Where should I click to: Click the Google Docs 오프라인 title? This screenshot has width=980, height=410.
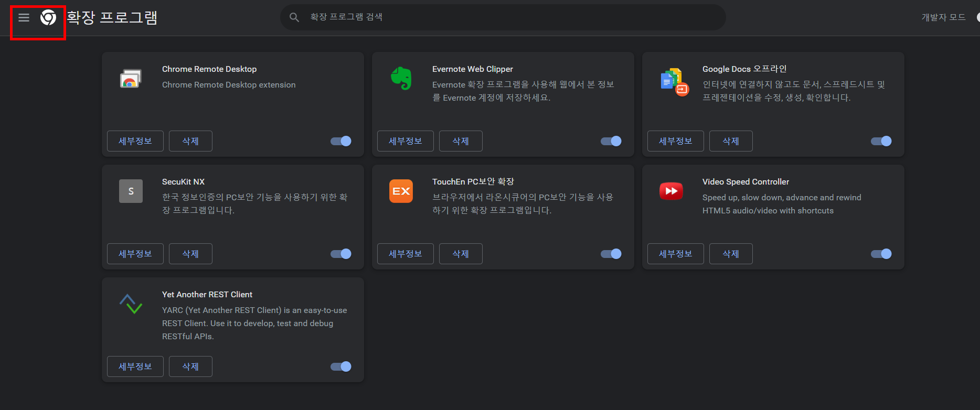(744, 69)
